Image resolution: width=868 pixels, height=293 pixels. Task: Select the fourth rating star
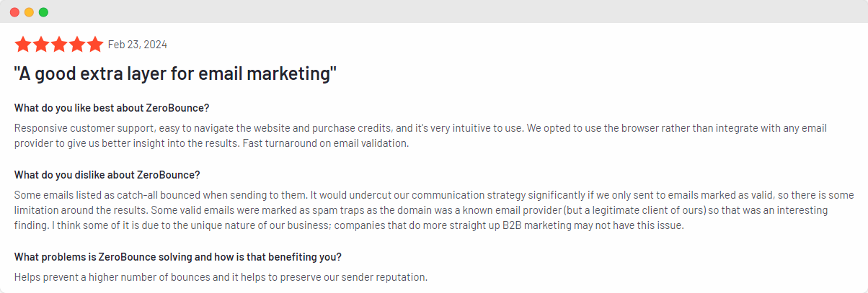[77, 45]
